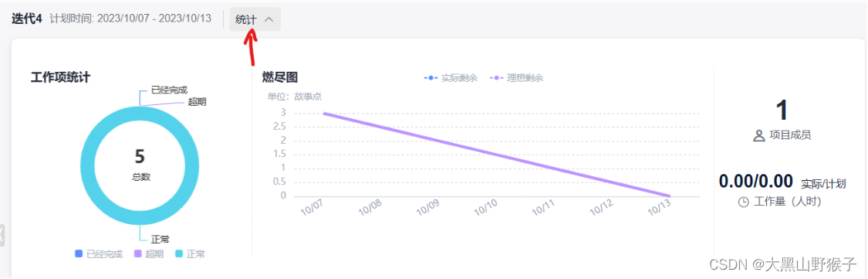Image resolution: width=868 pixels, height=279 pixels.
Task: Click the 10/13 date on chart axis
Action: [x=660, y=208]
